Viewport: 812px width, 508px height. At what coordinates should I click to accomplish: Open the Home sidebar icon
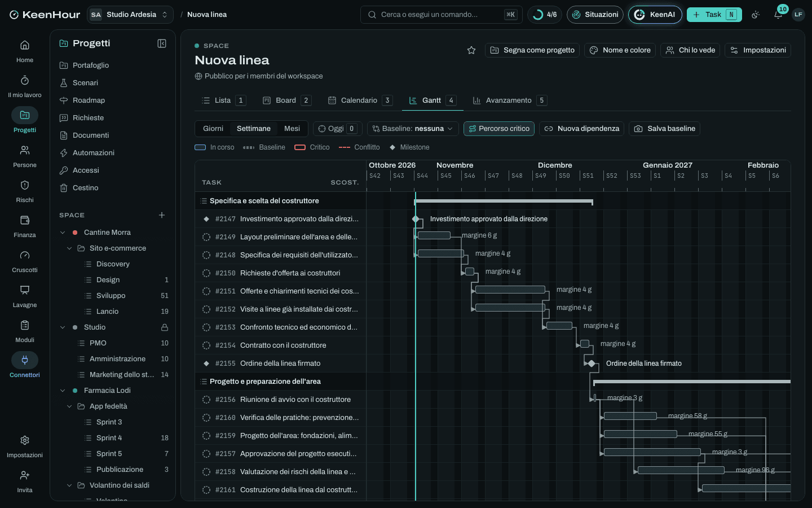(x=25, y=45)
